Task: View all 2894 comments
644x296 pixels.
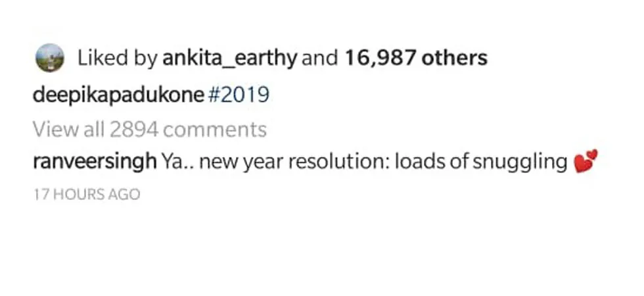Action: [150, 129]
